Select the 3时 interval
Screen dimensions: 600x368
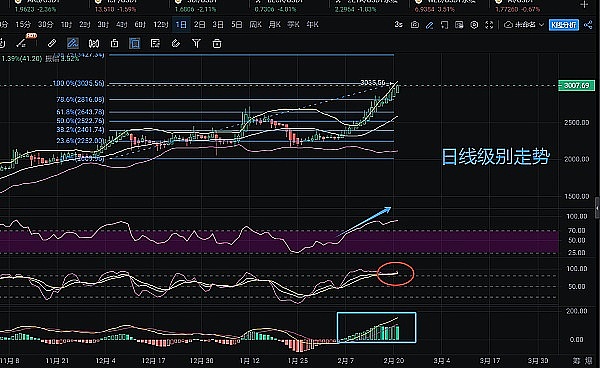tap(103, 25)
